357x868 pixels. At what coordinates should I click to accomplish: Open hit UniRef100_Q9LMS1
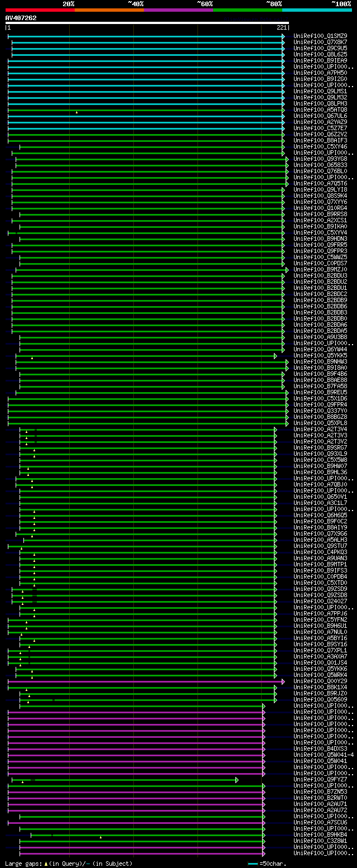point(321,92)
